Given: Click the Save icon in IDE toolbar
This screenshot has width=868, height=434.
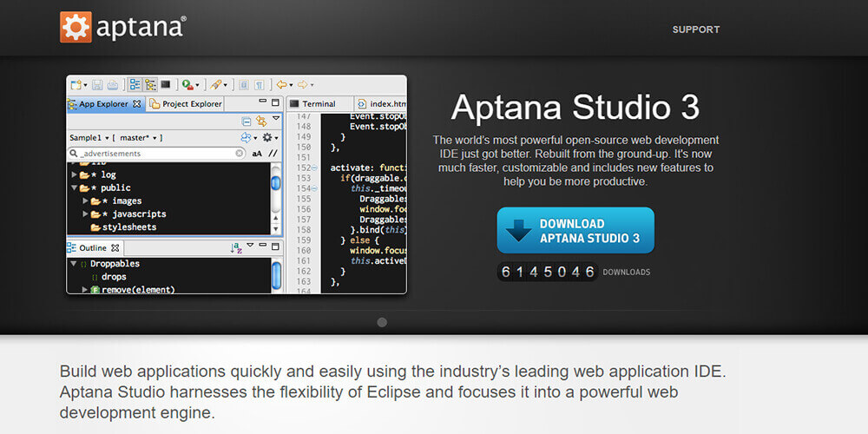Looking at the screenshot, I should point(96,85).
